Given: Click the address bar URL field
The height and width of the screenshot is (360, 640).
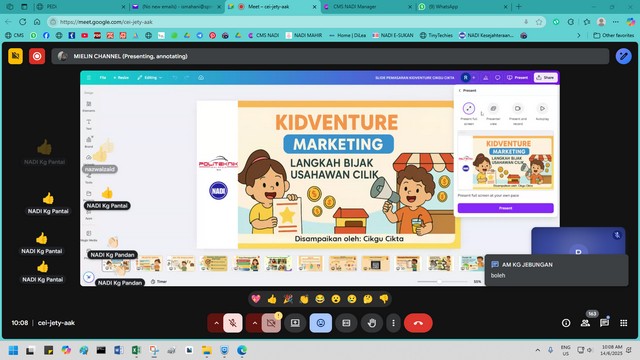Looking at the screenshot, I should click(286, 22).
